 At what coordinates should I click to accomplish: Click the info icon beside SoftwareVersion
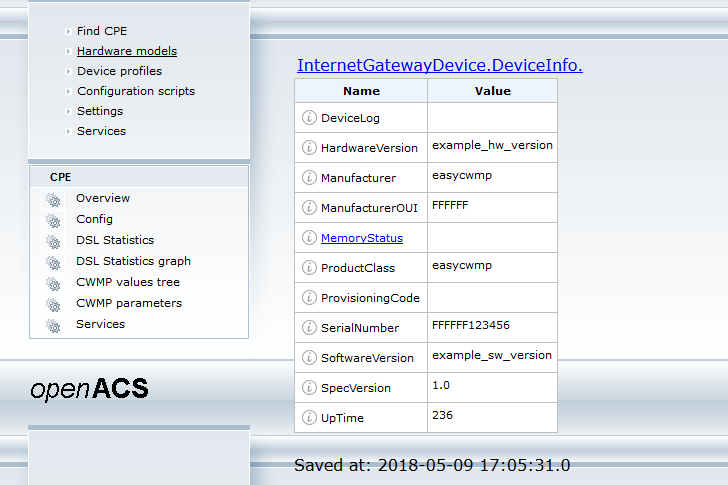[x=309, y=357]
